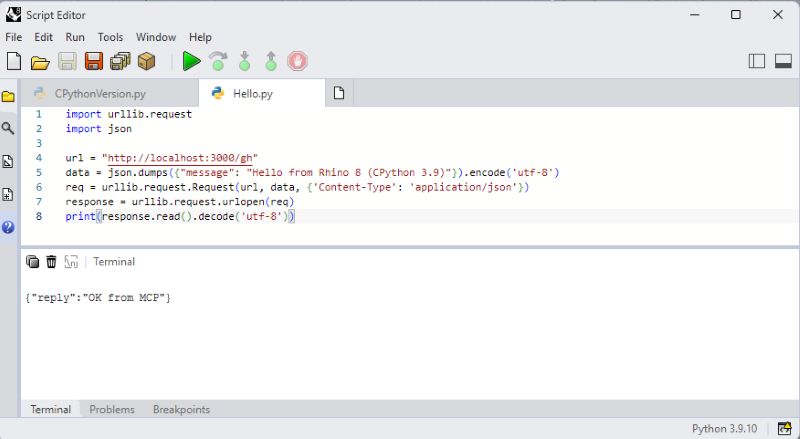The width and height of the screenshot is (800, 439).
Task: Click the terminal output reply text
Action: point(98,297)
